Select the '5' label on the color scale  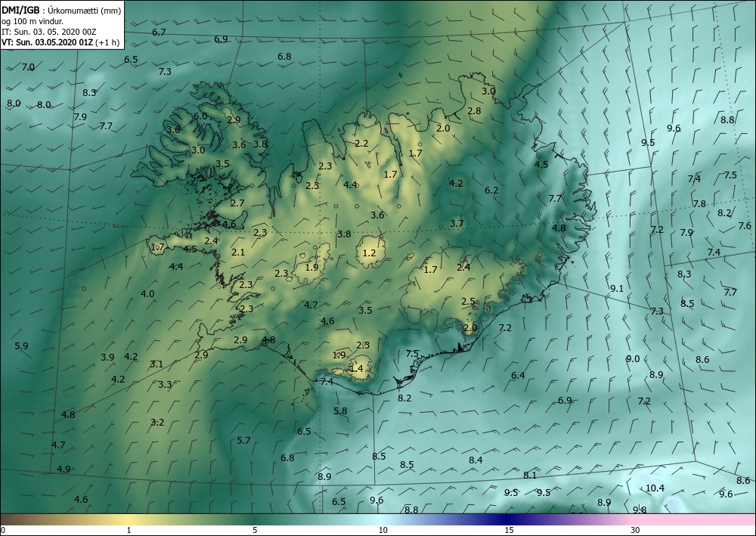click(x=255, y=530)
